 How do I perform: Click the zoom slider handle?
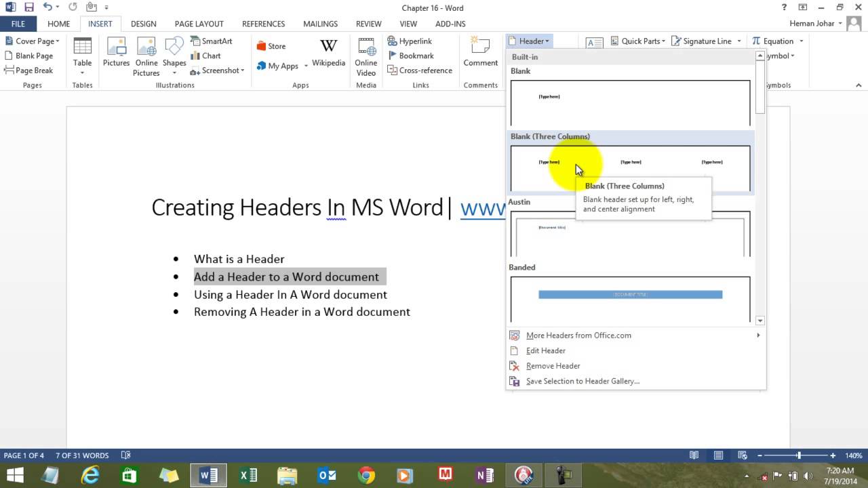(x=799, y=455)
